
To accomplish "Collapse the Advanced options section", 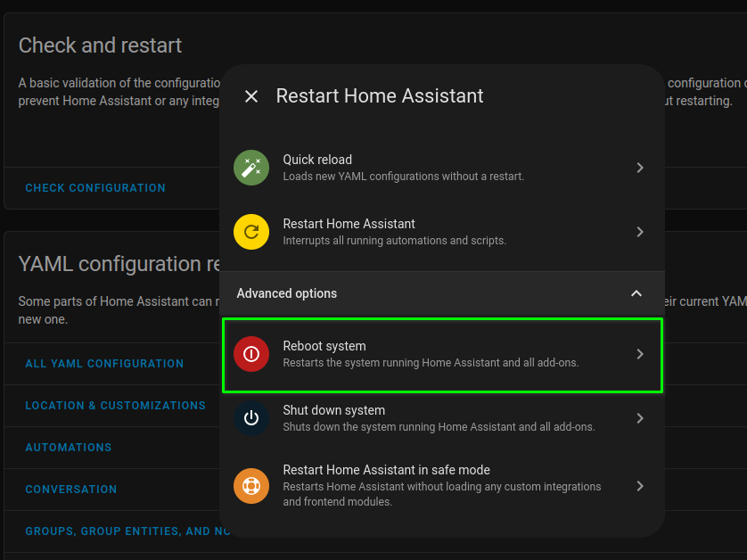I will pyautogui.click(x=636, y=292).
